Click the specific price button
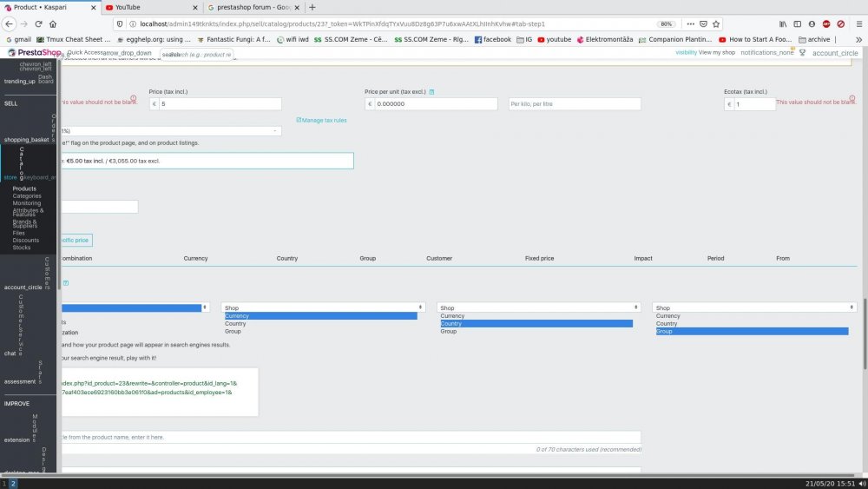868x489 pixels. click(x=76, y=241)
